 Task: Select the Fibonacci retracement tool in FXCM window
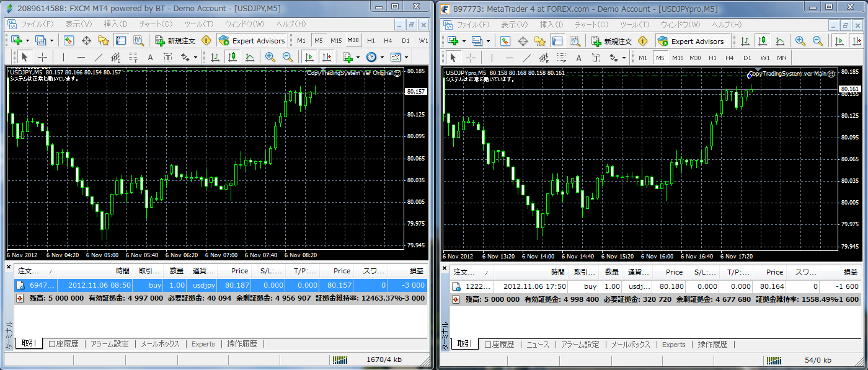point(133,57)
